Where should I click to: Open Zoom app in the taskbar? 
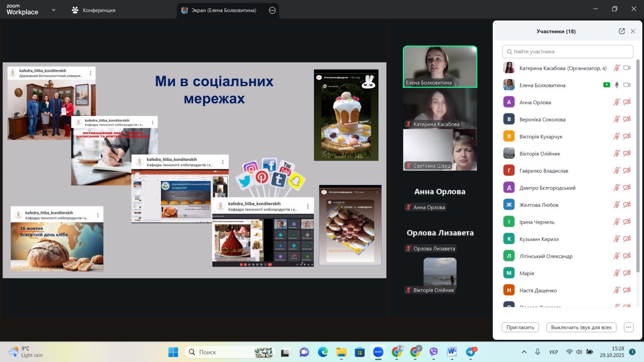[378, 352]
